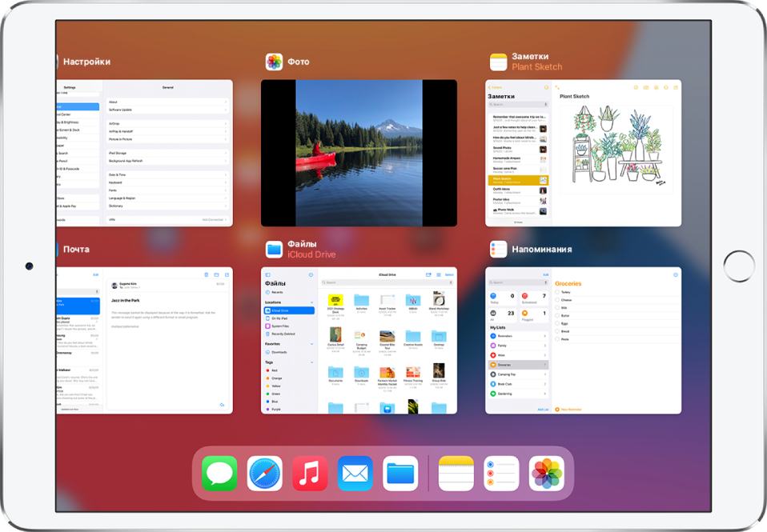Image resolution: width=767 pixels, height=532 pixels.
Task: Tap the Mail icon in the dock
Action: tap(355, 473)
